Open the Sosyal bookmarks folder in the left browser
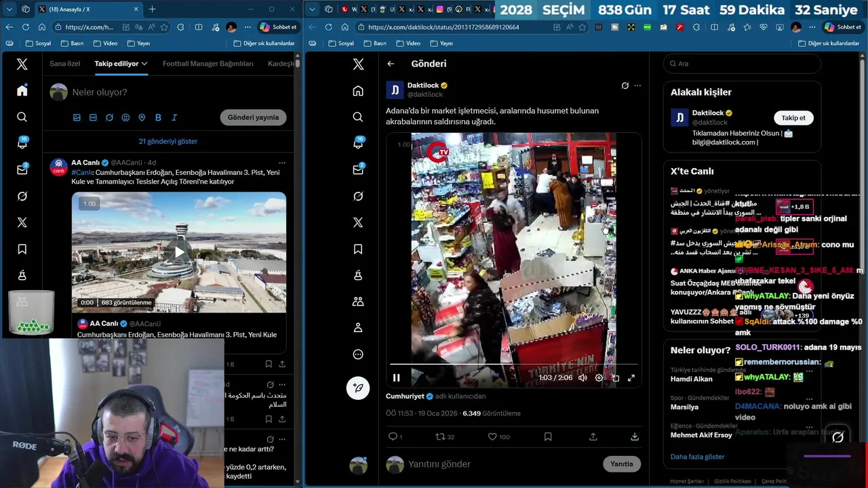This screenshot has height=488, width=868. tap(38, 43)
